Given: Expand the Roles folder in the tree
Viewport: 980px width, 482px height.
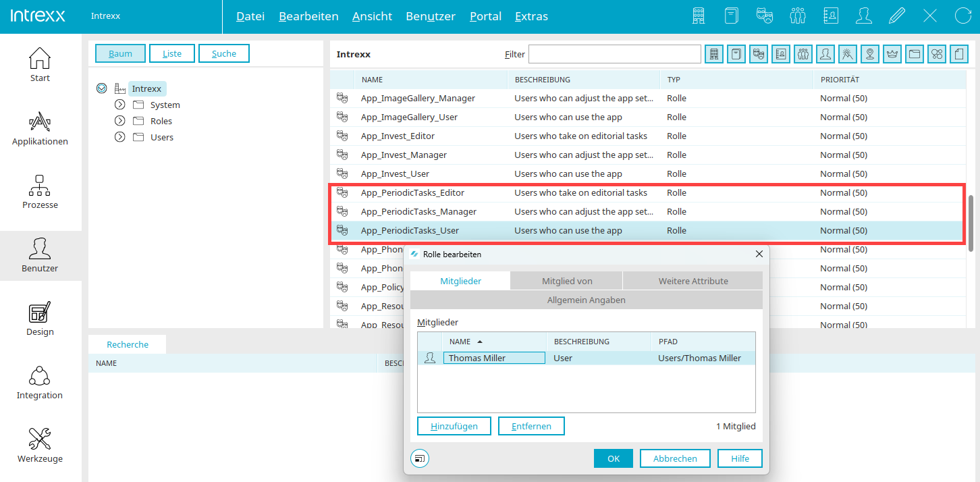Looking at the screenshot, I should [x=120, y=121].
